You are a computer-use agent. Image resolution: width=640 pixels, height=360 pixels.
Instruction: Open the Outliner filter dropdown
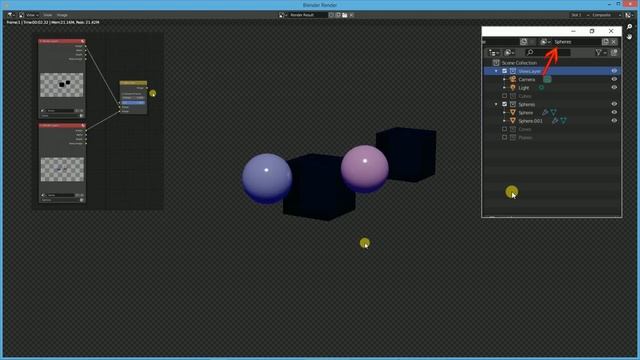[x=600, y=53]
